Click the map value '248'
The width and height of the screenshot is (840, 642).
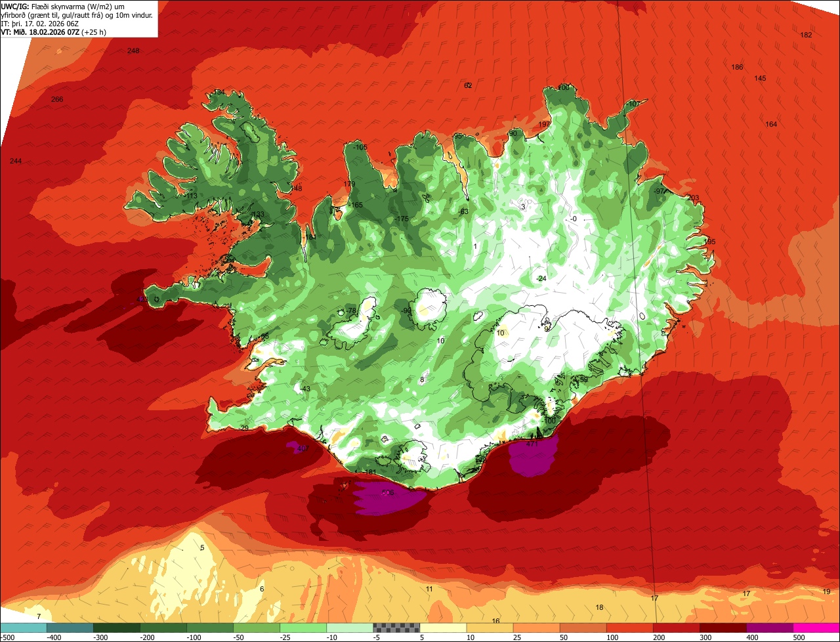pos(133,51)
